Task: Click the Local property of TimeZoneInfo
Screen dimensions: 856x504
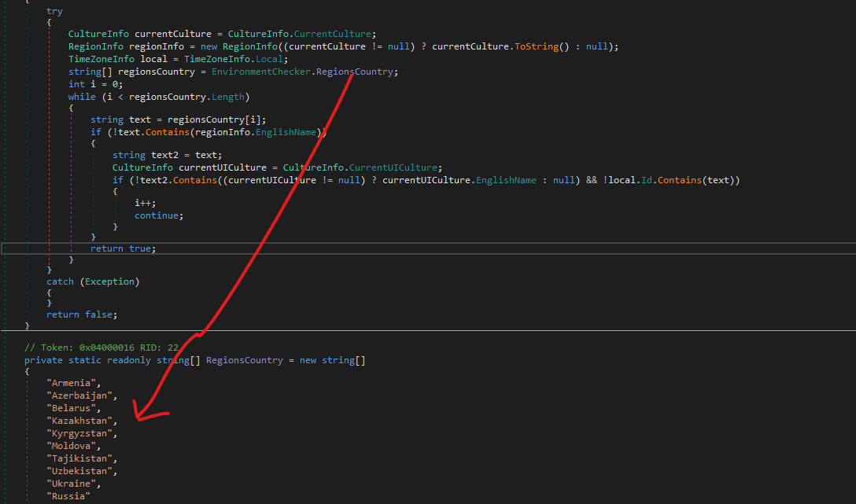Action: tap(275, 59)
